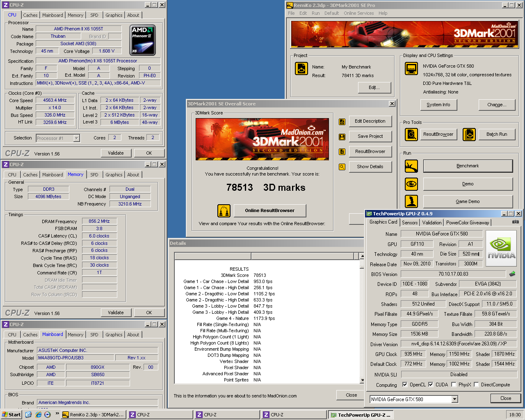Switch to SPD tab in Memory CPU-Z window
The image size is (525, 420).
point(94,175)
